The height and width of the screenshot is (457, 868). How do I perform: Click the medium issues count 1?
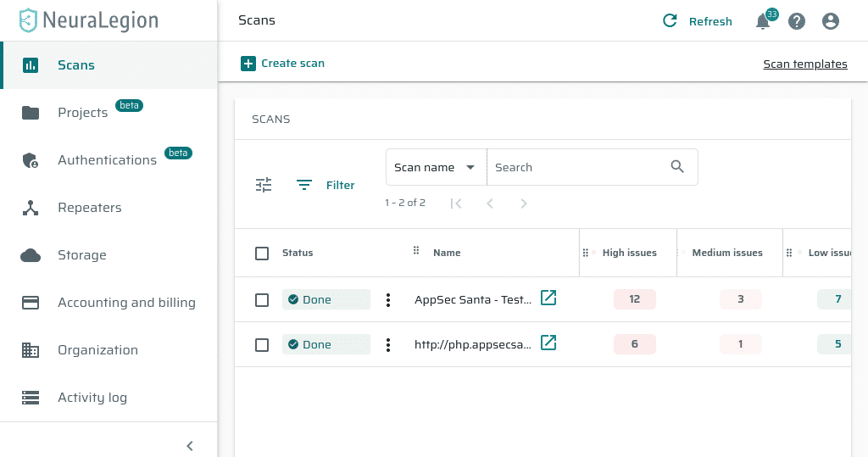(x=741, y=344)
